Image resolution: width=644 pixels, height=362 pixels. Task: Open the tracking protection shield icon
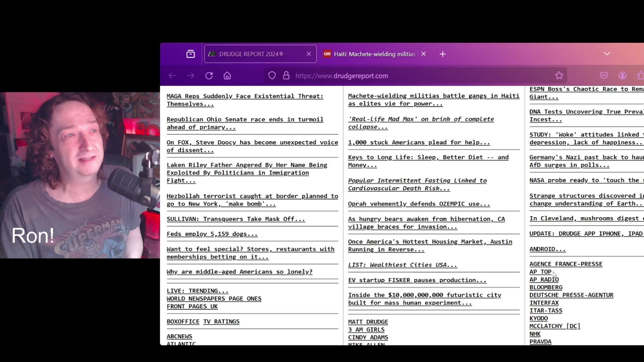[x=272, y=75]
